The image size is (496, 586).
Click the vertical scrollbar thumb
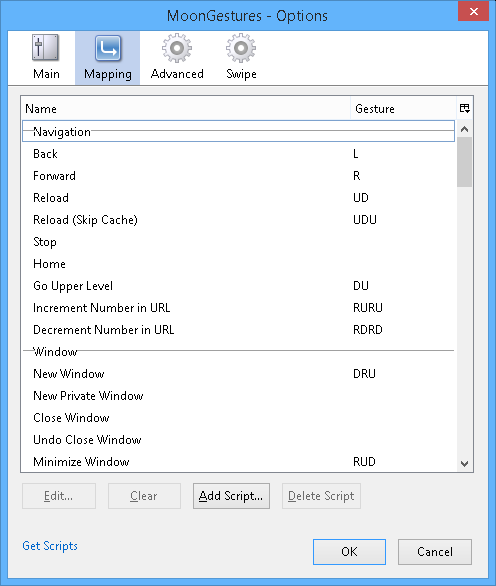[x=465, y=162]
